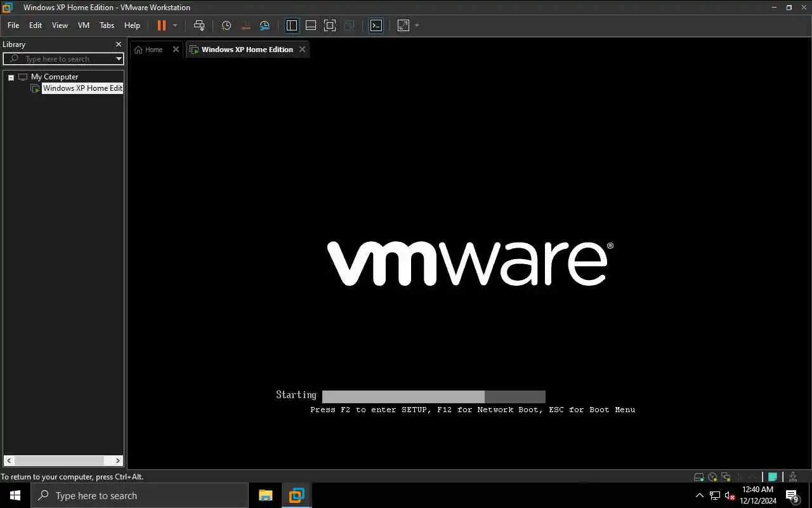Close the Library panel
The width and height of the screenshot is (812, 508).
[118, 44]
